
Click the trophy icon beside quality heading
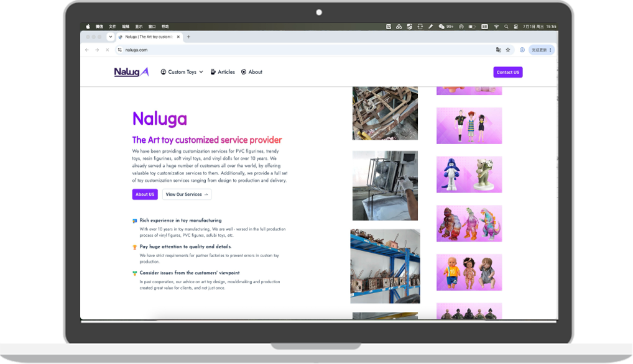135,247
